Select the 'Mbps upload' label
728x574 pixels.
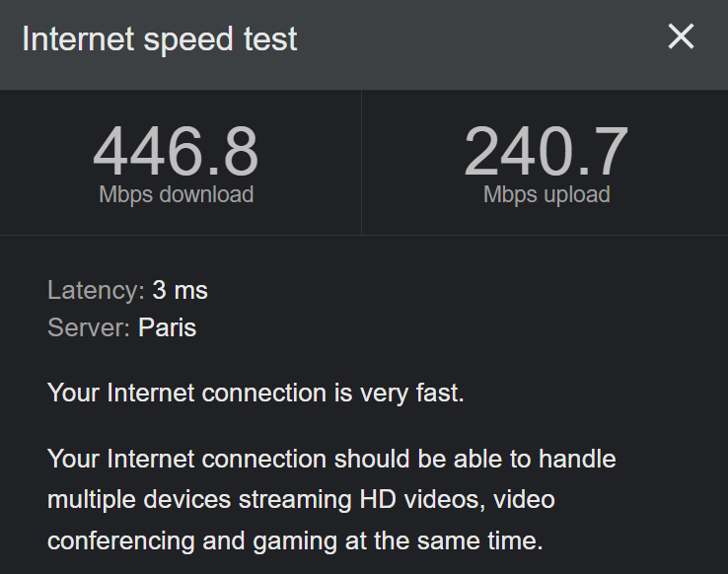coord(546,194)
